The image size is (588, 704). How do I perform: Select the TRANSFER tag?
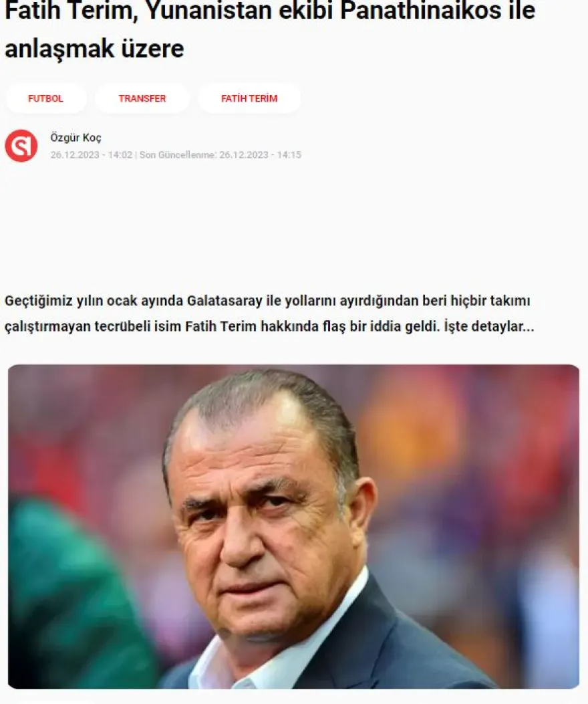click(142, 98)
